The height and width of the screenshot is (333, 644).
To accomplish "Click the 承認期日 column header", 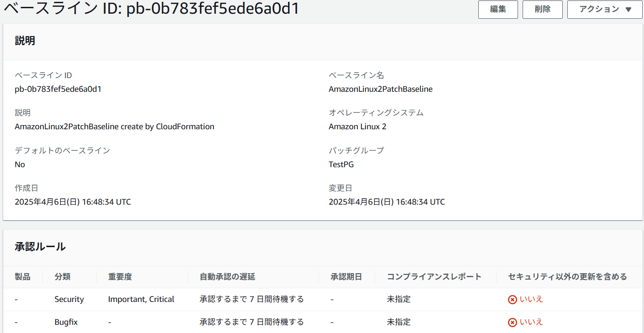I will pos(346,276).
